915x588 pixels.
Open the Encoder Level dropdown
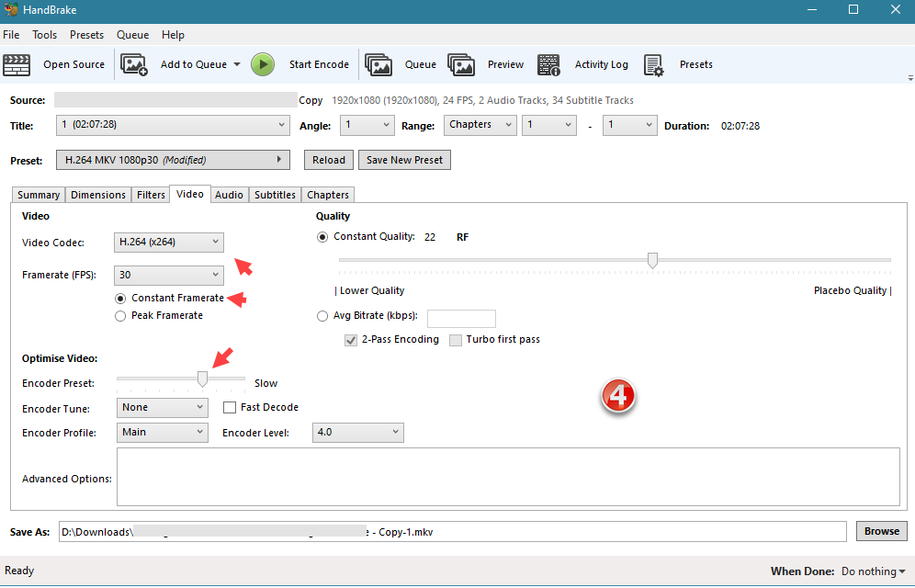(x=357, y=432)
